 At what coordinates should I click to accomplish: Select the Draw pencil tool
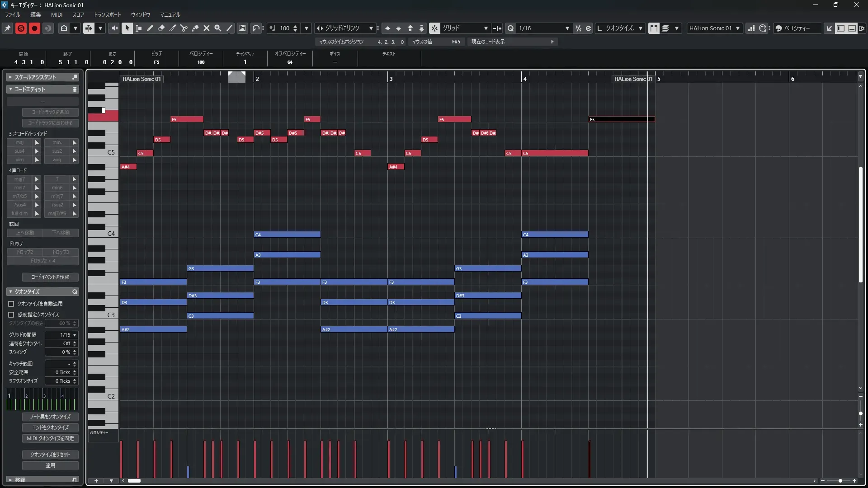(x=150, y=28)
